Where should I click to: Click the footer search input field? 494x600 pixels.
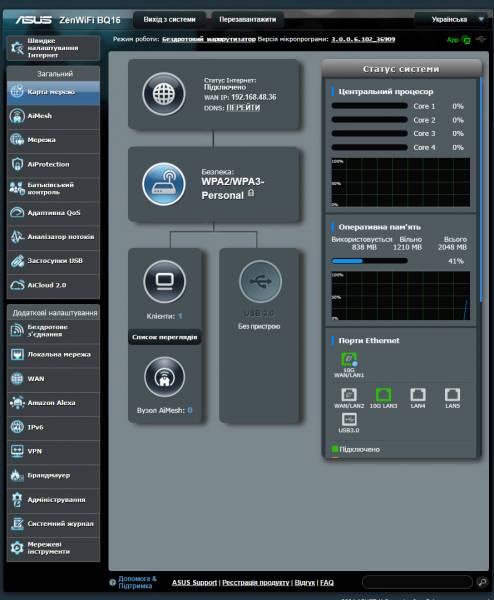point(417,582)
